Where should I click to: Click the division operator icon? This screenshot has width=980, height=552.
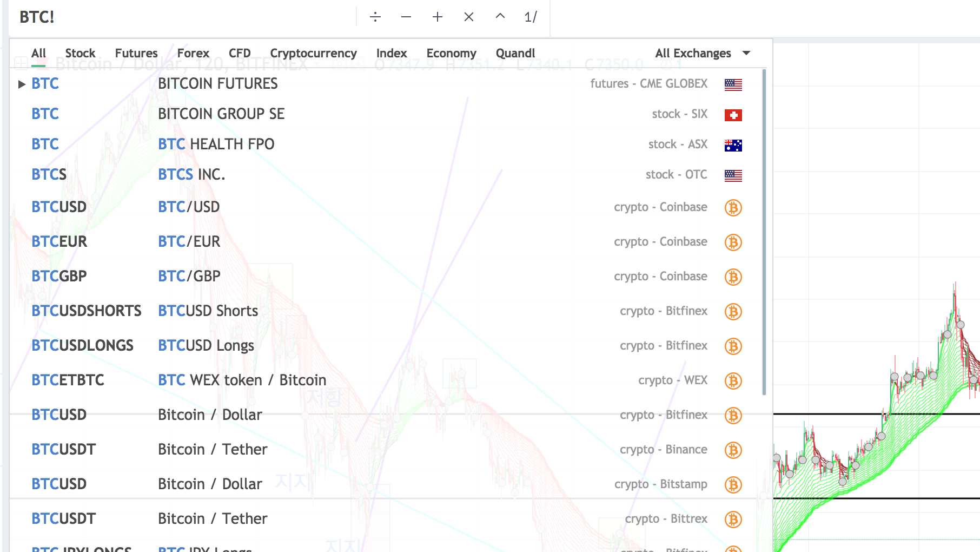pyautogui.click(x=375, y=17)
